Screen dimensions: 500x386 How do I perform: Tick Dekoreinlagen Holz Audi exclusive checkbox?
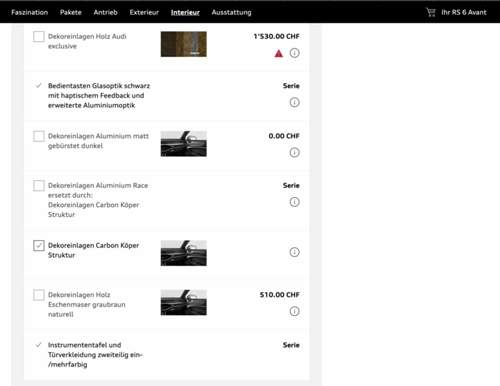(39, 37)
